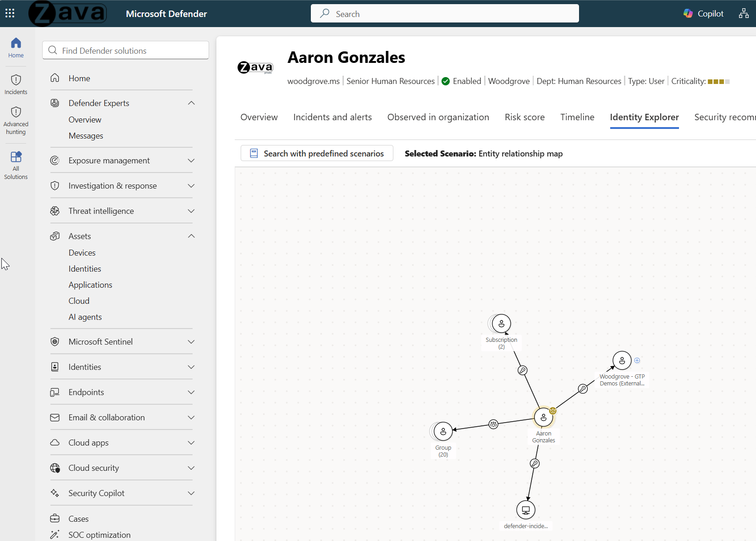Click the Group (20) node

pyautogui.click(x=443, y=431)
